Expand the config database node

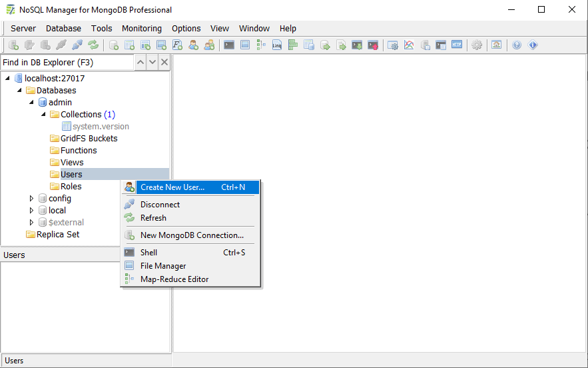point(31,199)
